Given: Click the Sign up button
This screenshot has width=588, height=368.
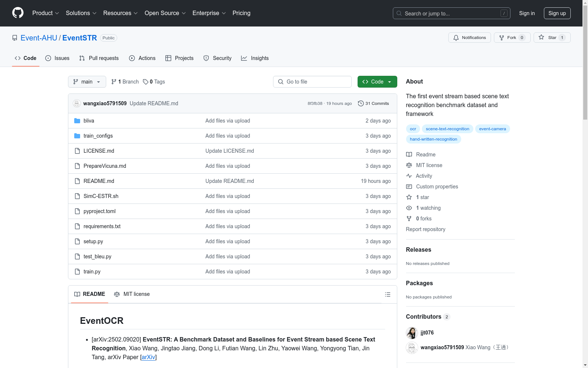Looking at the screenshot, I should 557,13.
